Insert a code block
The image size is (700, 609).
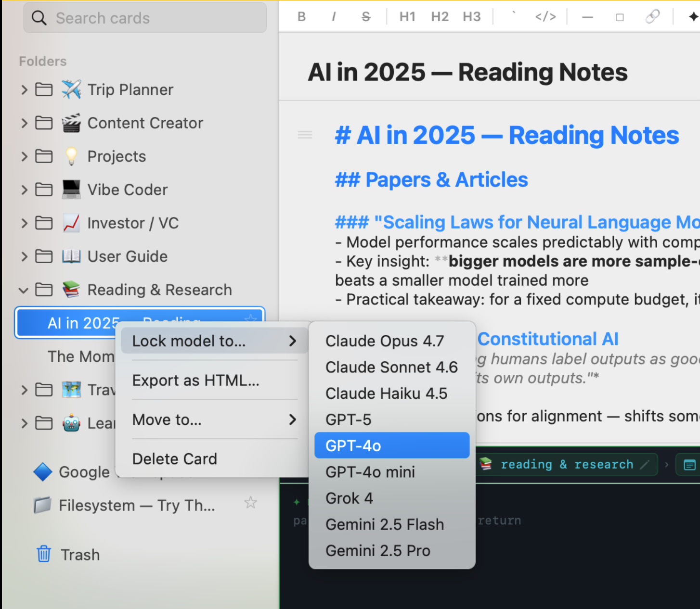[545, 17]
